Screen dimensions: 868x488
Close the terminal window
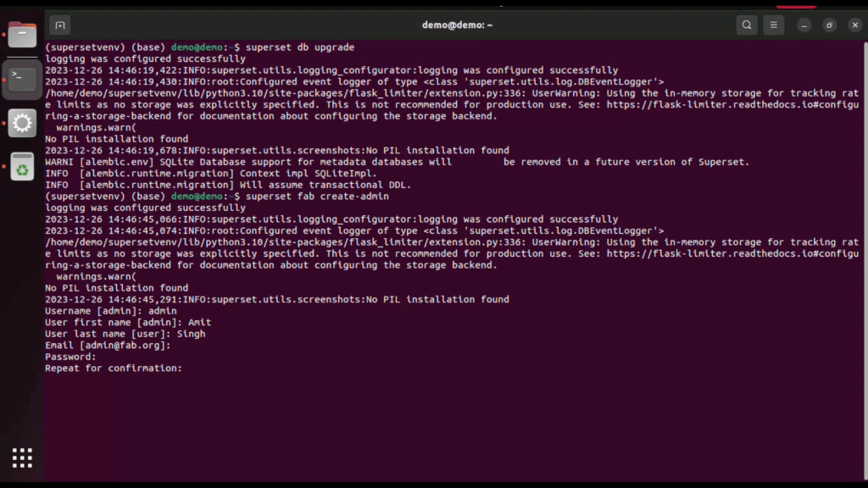(x=854, y=25)
